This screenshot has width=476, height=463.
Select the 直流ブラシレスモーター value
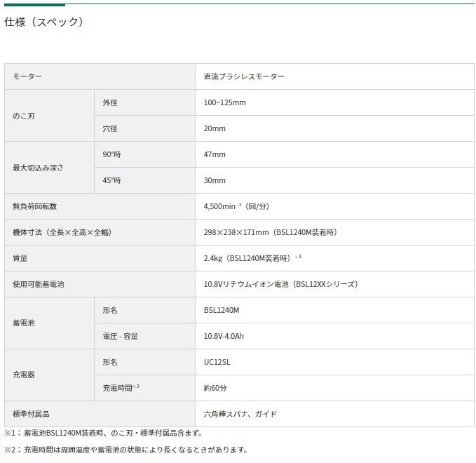244,76
